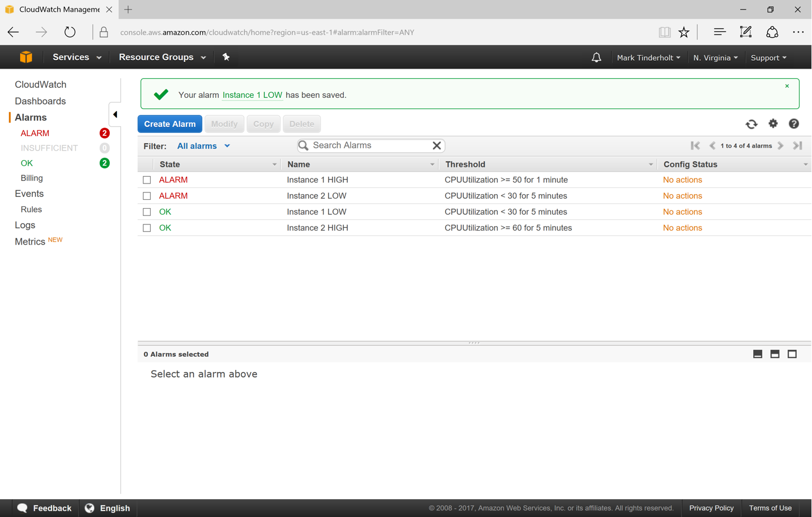Screen dimensions: 812x517
Task: Open the Privacy Policy link
Action: point(711,508)
